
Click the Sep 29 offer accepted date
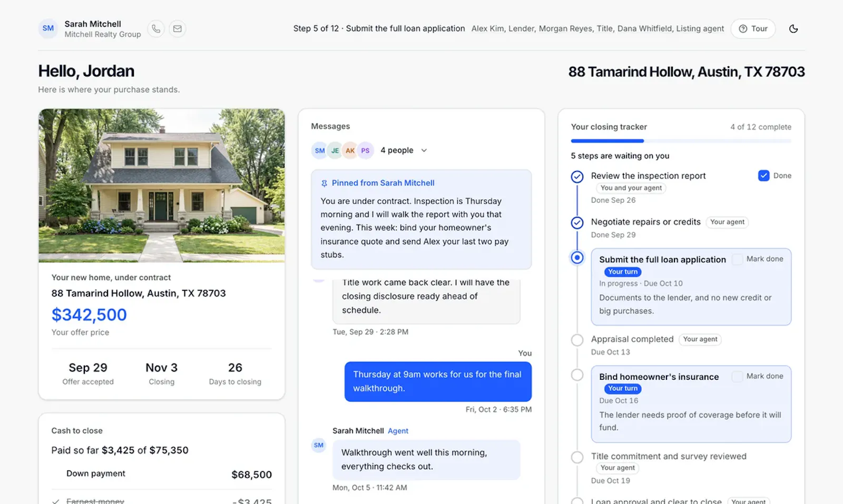pos(88,368)
